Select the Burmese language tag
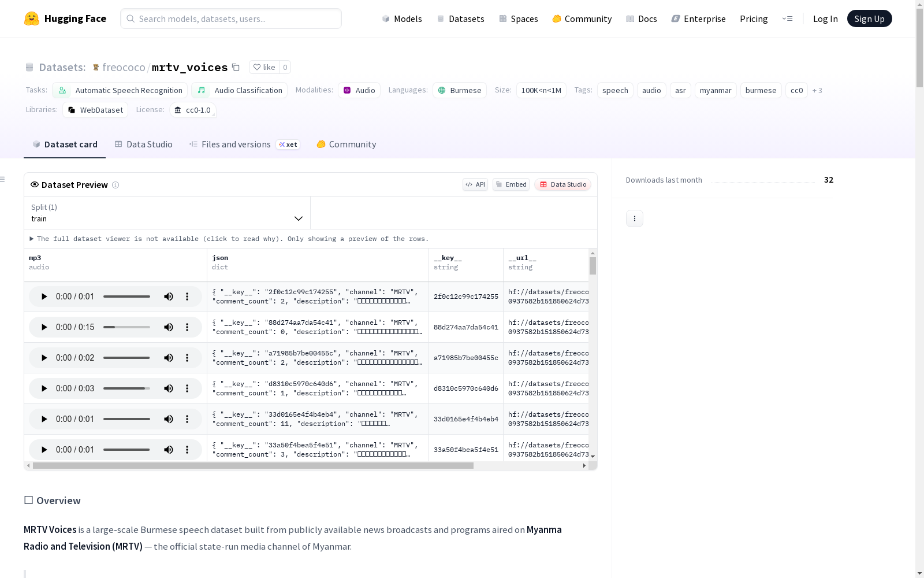924x578 pixels. click(x=460, y=90)
